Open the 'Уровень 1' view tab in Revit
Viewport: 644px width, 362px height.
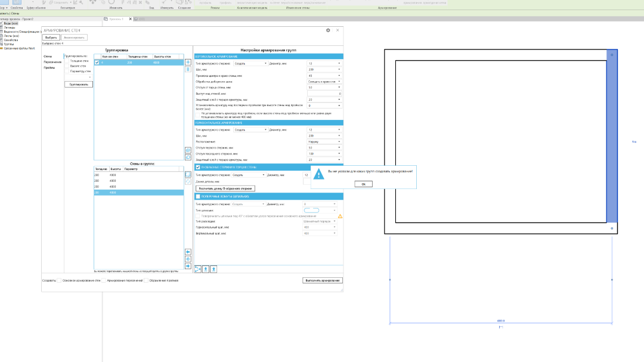tap(116, 19)
